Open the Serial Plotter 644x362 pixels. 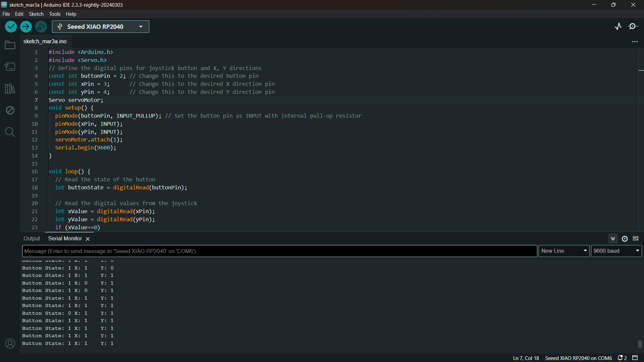click(x=618, y=26)
